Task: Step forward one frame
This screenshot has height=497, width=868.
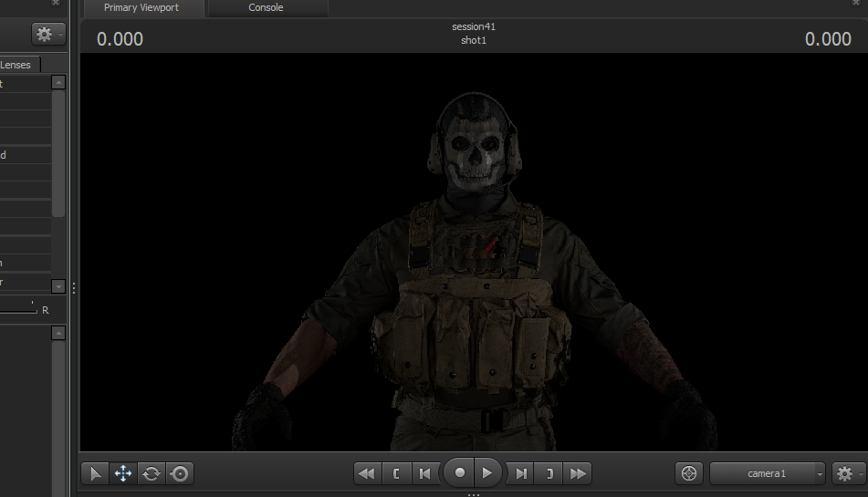Action: pos(520,474)
